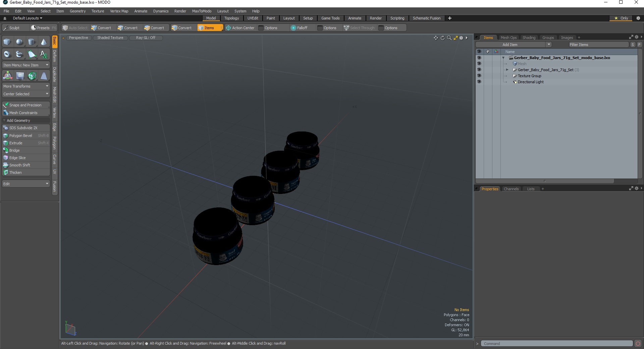This screenshot has height=349, width=644.
Task: Click the Polygon Bevel button
Action: [x=26, y=136]
